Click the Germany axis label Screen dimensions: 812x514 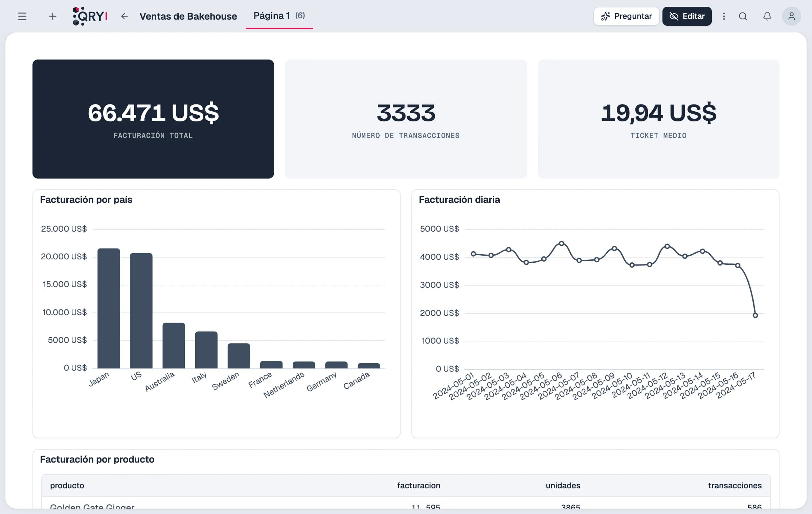click(x=321, y=381)
